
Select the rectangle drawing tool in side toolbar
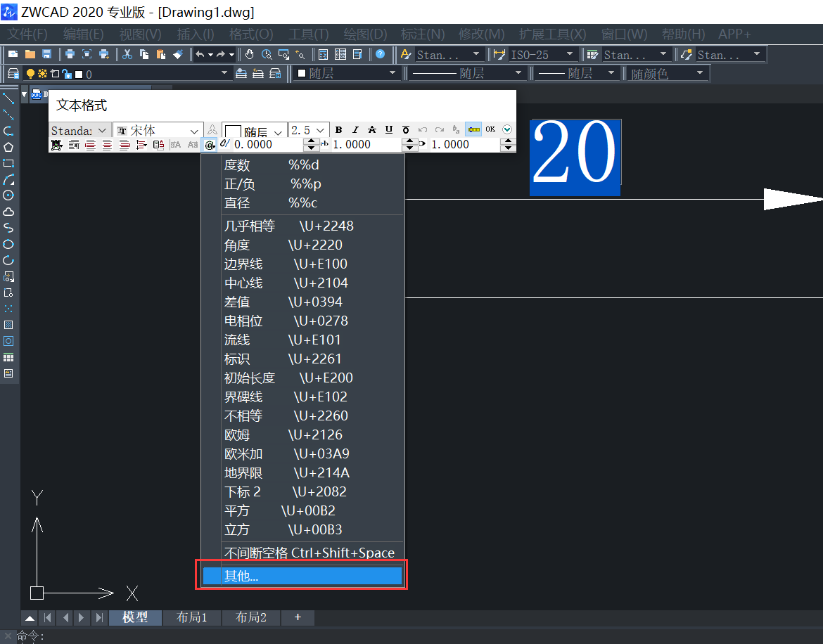pos(8,162)
